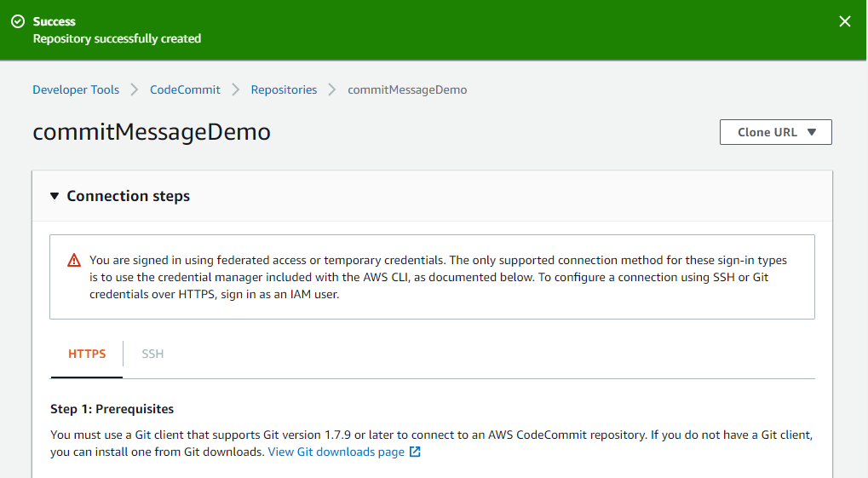This screenshot has width=868, height=478.
Task: Dismiss the green success banner with X
Action: click(844, 21)
